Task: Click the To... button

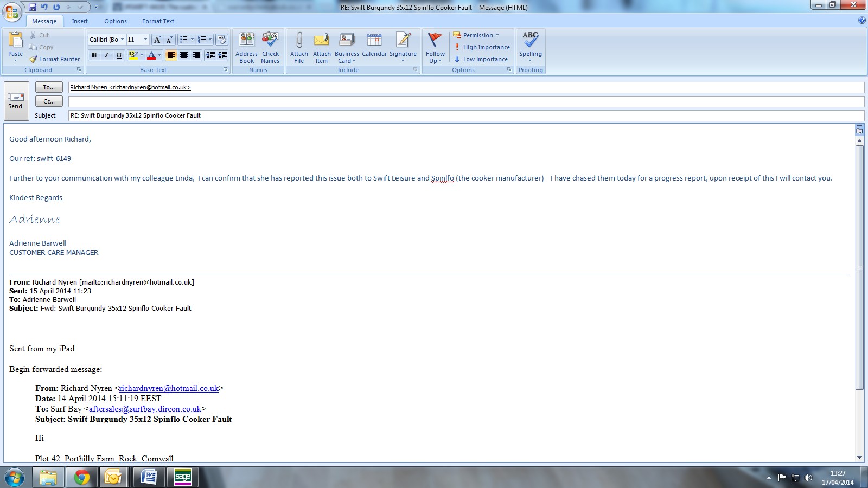Action: (49, 87)
